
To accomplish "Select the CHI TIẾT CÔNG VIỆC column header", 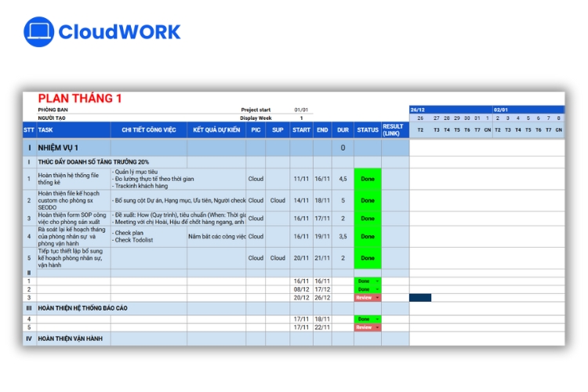I will (149, 130).
